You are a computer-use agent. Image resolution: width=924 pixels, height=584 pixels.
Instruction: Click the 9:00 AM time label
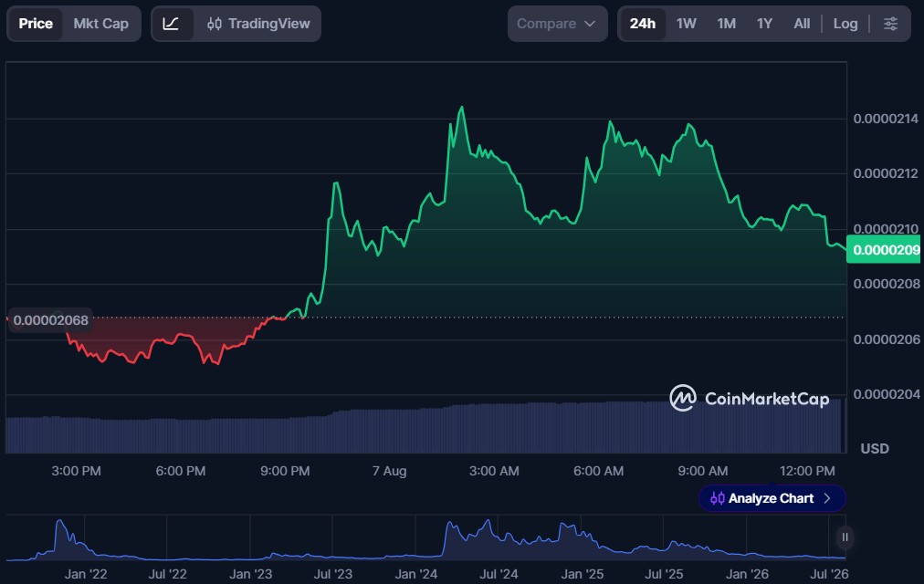(702, 471)
